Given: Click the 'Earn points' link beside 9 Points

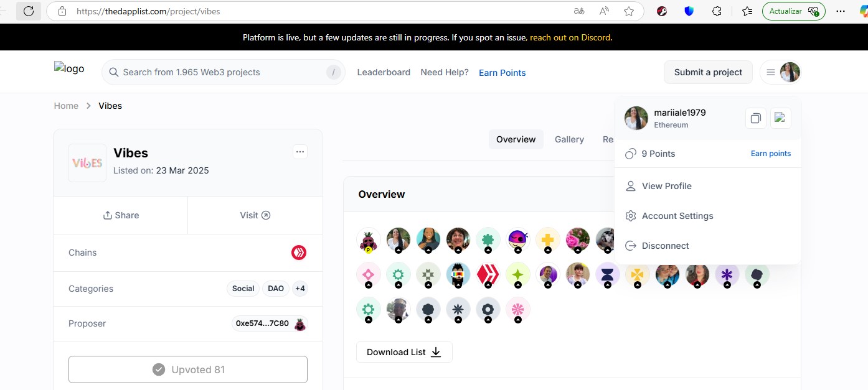Looking at the screenshot, I should click(x=771, y=154).
